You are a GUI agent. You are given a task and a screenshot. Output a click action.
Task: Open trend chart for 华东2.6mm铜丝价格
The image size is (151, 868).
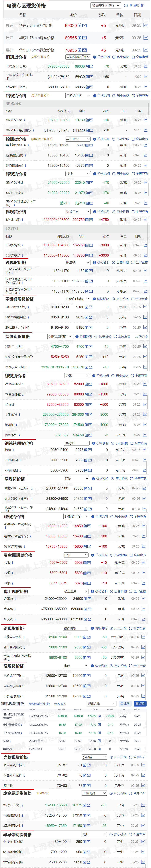(145, 25)
